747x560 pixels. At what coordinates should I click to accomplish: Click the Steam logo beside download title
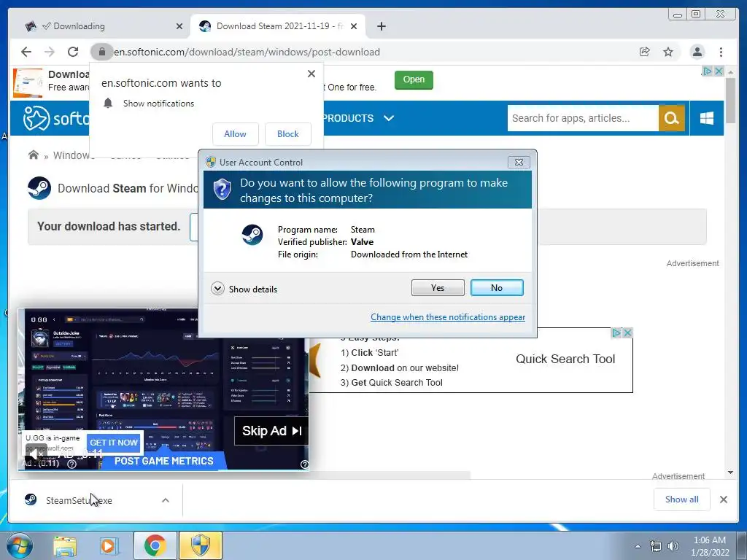[39, 188]
